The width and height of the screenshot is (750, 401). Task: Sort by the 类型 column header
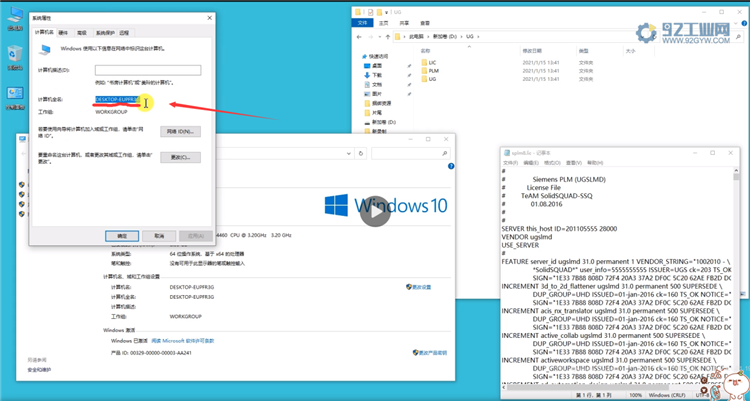tap(584, 51)
